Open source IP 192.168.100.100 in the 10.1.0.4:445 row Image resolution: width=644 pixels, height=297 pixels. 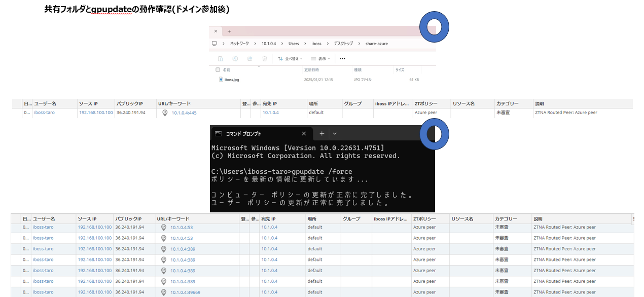(x=96, y=113)
